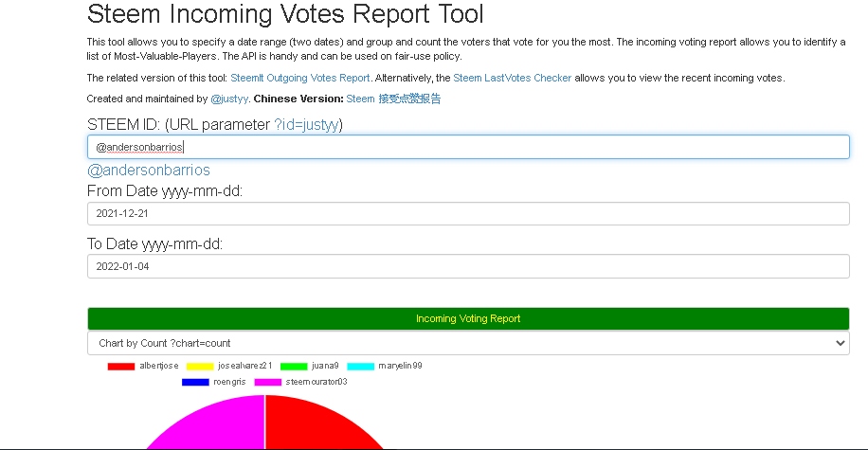Click the From Date field 2021-12-21
The height and width of the screenshot is (450, 868).
pos(468,214)
